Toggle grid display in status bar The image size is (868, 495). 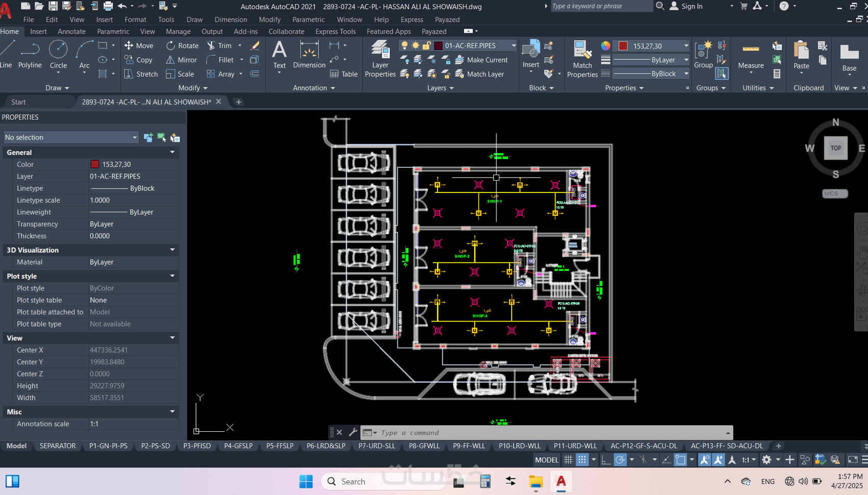click(x=568, y=460)
